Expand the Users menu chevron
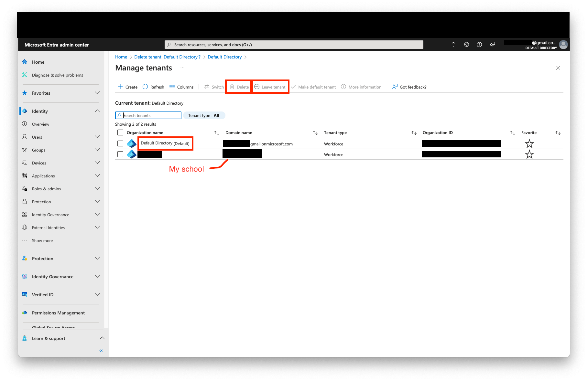This screenshot has width=588, height=381. [97, 137]
